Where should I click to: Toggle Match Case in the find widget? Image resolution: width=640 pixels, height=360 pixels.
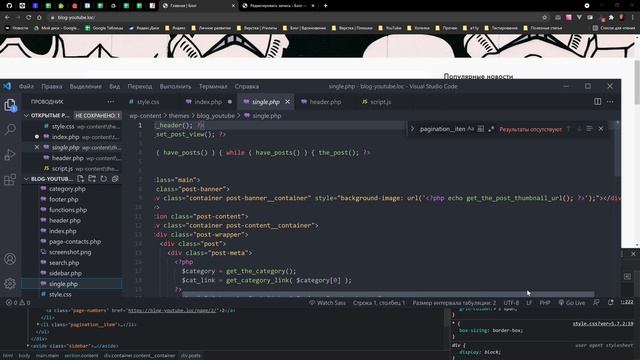point(471,129)
